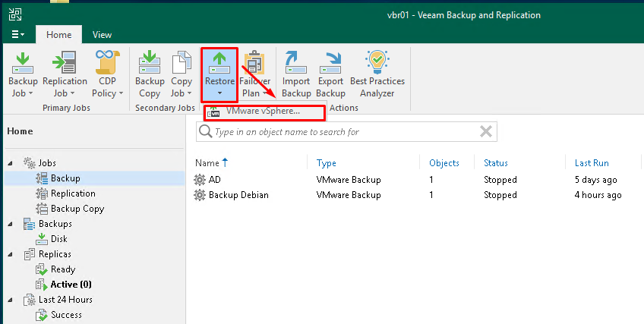
Task: Click the '5 days ago' last run cell
Action: point(595,180)
